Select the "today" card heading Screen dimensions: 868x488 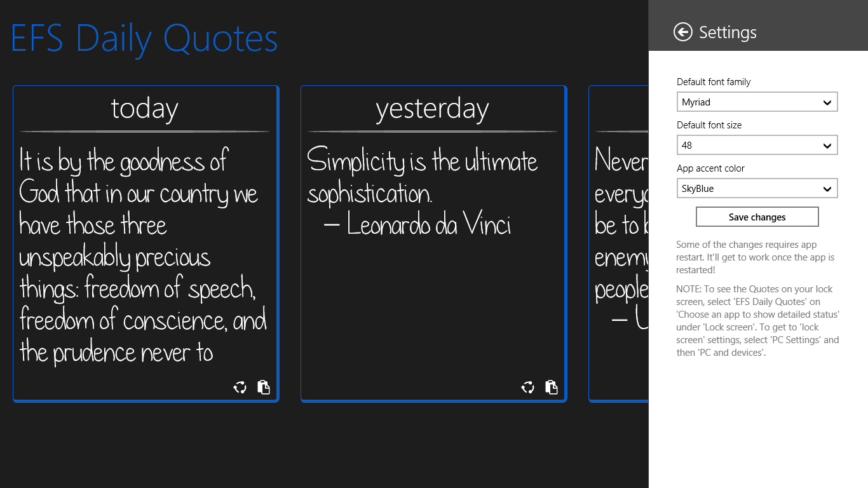coord(145,109)
